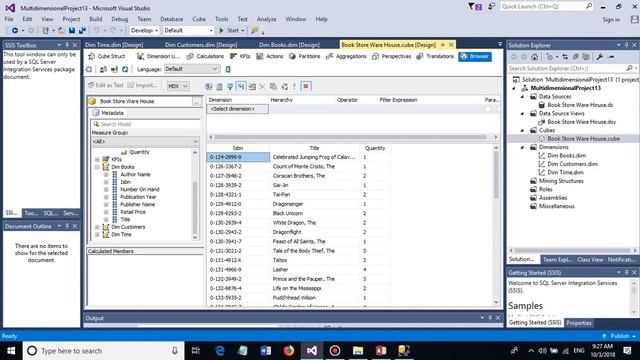Click the Process cube icon in browser toolbar
The height and width of the screenshot is (360, 640).
coord(89,69)
